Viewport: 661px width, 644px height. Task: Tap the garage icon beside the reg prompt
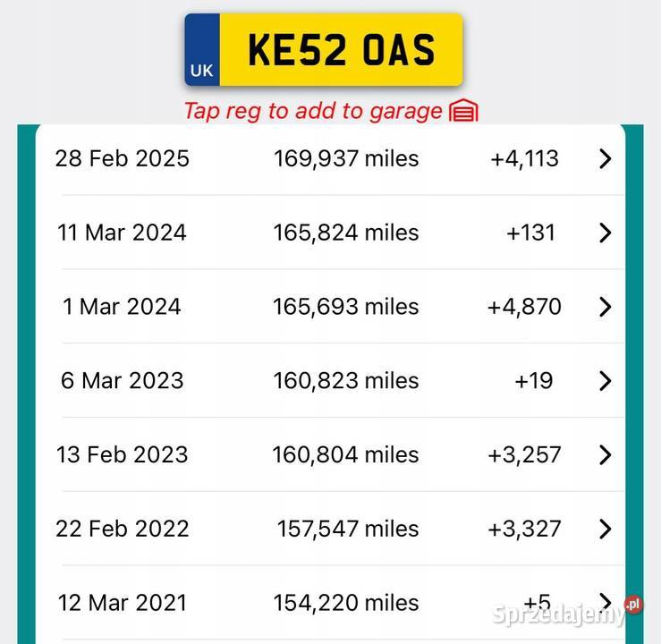[463, 111]
